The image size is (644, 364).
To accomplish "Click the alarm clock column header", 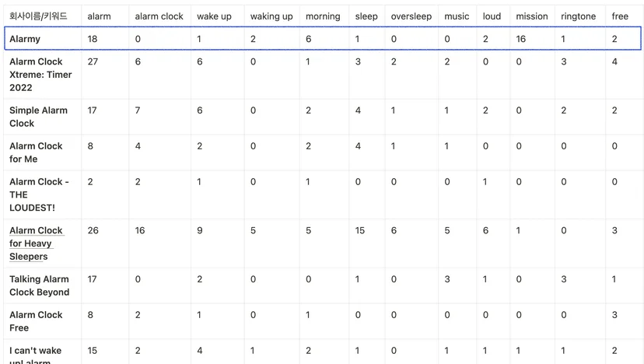I will pos(159,16).
